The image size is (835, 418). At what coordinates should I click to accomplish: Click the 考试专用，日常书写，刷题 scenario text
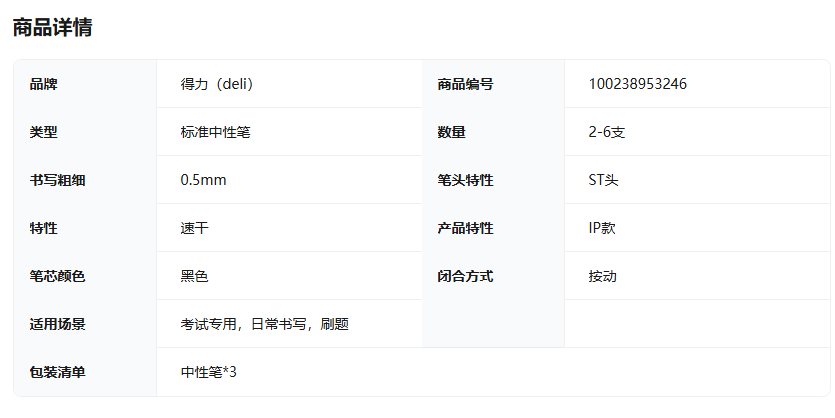click(x=265, y=324)
